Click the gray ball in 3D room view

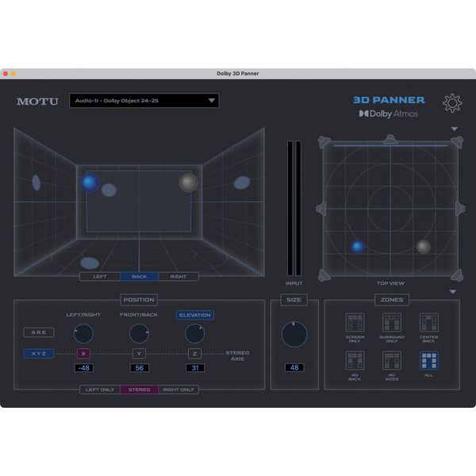189,182
